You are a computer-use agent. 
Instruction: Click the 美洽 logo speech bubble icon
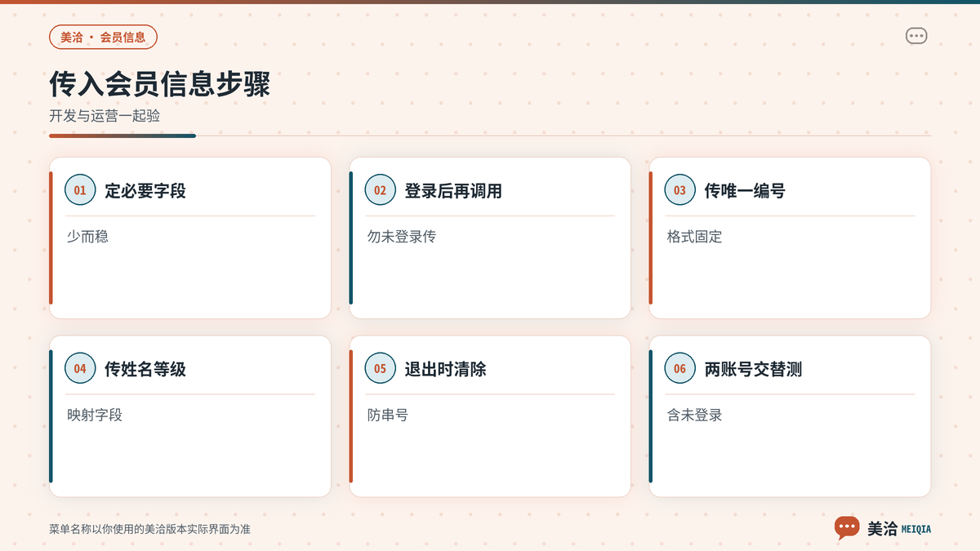click(x=847, y=528)
